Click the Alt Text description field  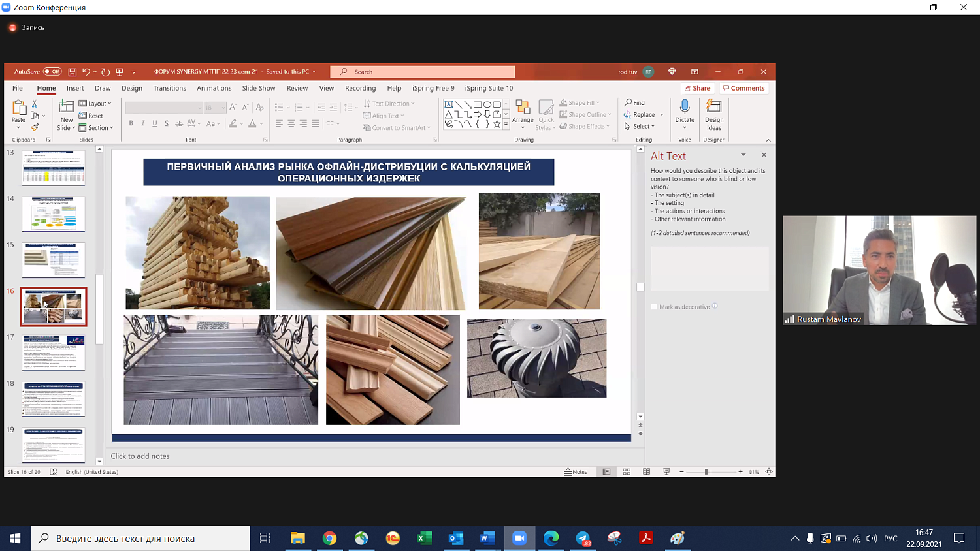710,268
